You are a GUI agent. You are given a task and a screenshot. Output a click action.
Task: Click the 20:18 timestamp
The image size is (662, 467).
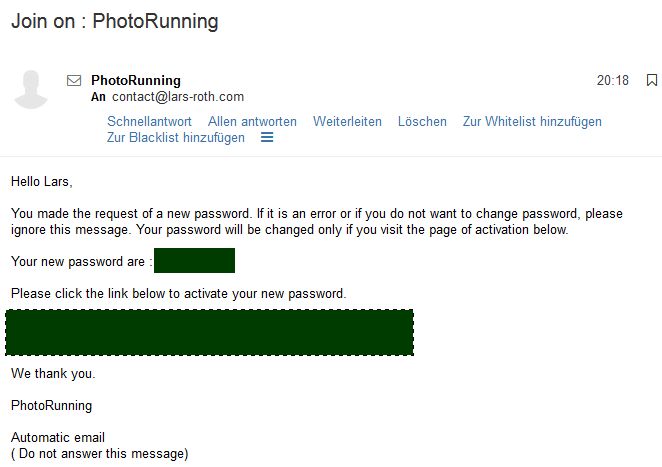pyautogui.click(x=613, y=80)
